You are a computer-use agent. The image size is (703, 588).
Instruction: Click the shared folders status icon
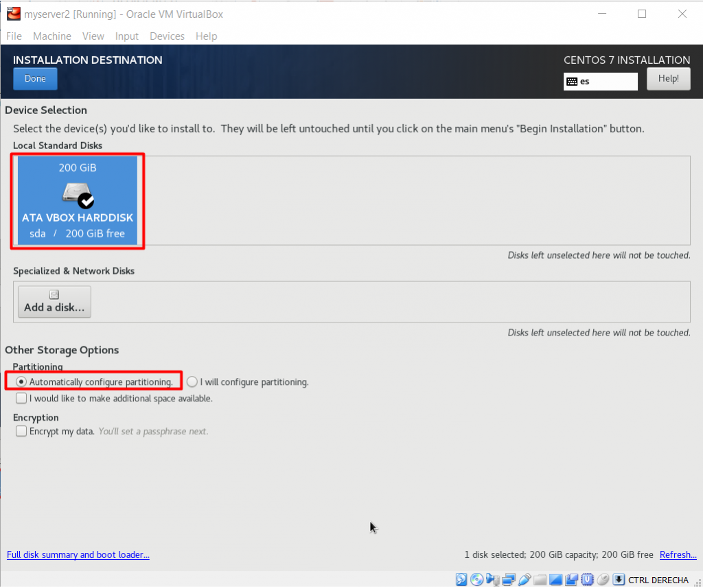pos(540,580)
